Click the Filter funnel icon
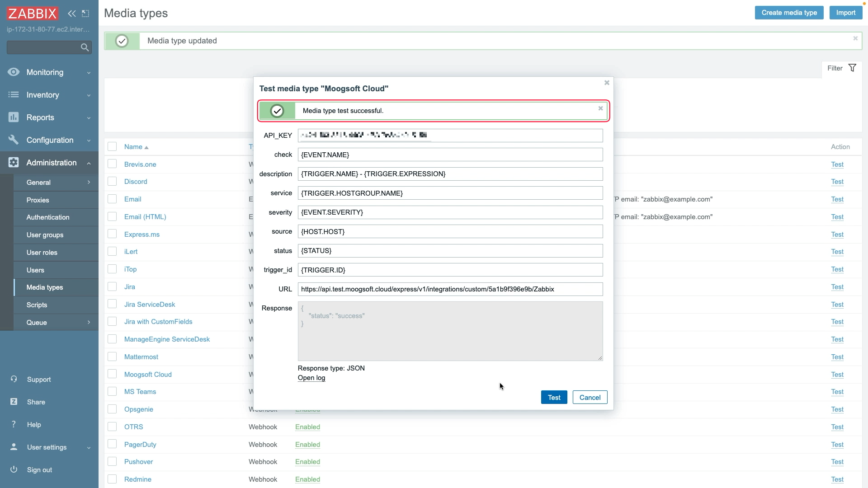The height and width of the screenshot is (488, 868). (852, 68)
